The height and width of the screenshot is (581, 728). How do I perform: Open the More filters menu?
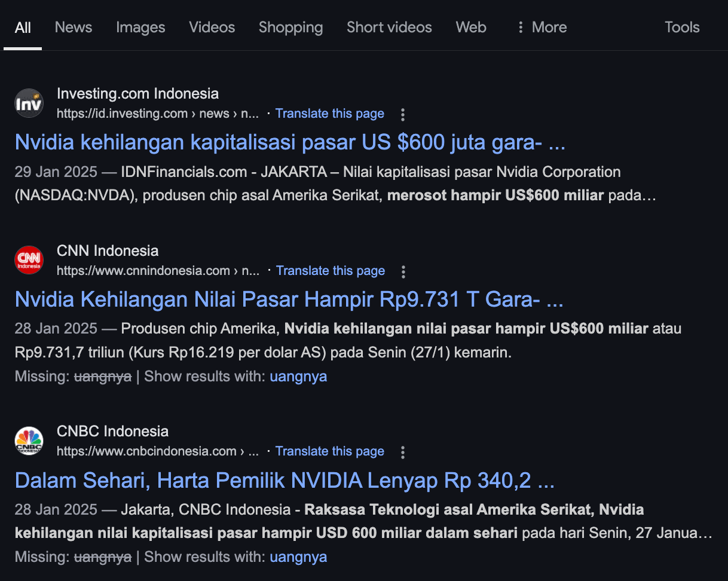(x=549, y=27)
